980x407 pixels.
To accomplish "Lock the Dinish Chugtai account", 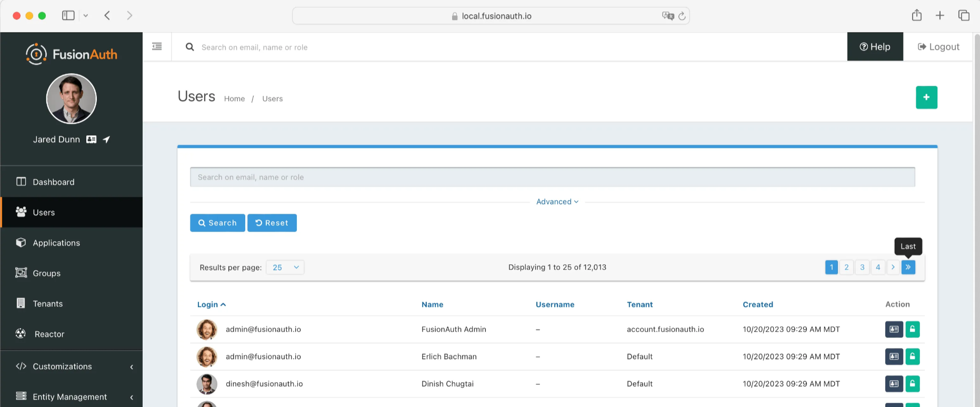I will (913, 384).
